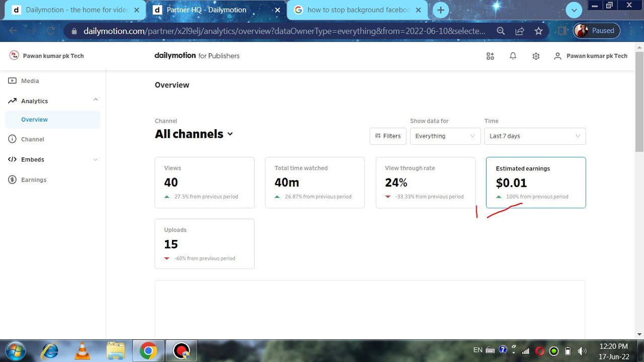Open the notifications bell
Viewport: 644px width, 362px height.
[513, 56]
